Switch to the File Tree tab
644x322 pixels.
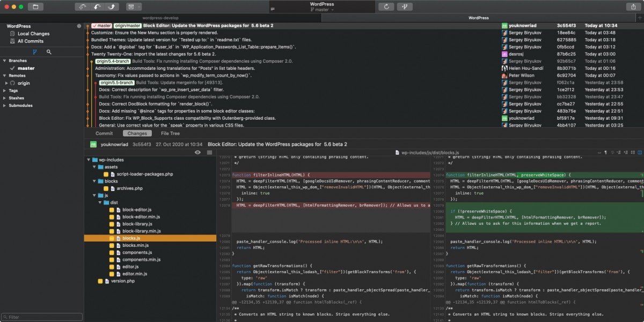point(171,133)
